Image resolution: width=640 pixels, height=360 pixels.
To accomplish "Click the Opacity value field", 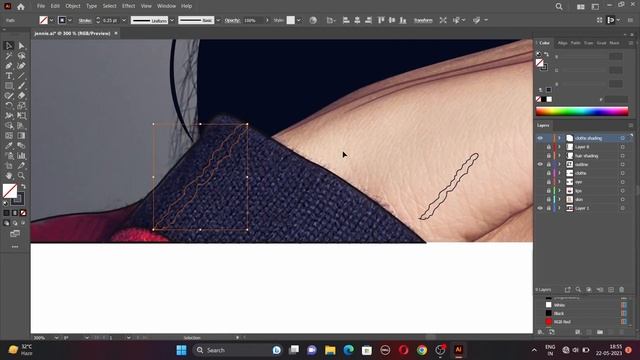I will point(253,20).
